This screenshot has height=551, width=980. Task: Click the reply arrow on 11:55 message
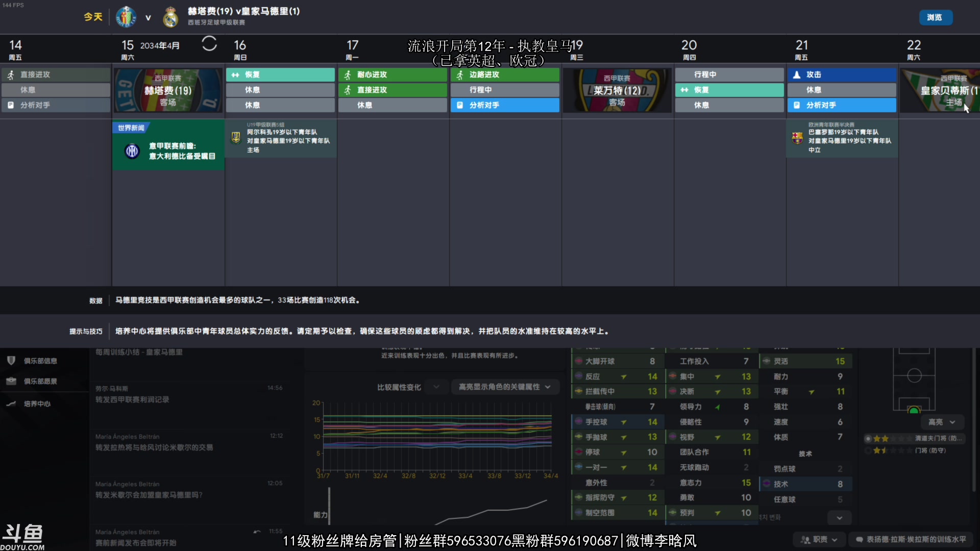pos(257,532)
